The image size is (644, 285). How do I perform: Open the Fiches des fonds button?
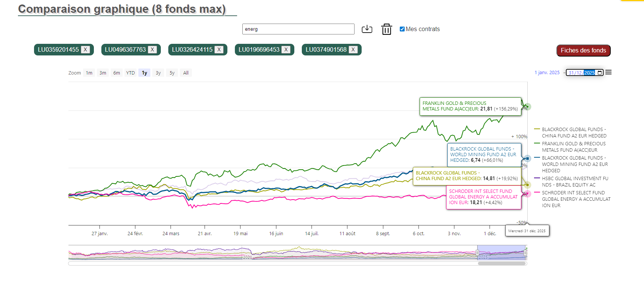click(583, 51)
